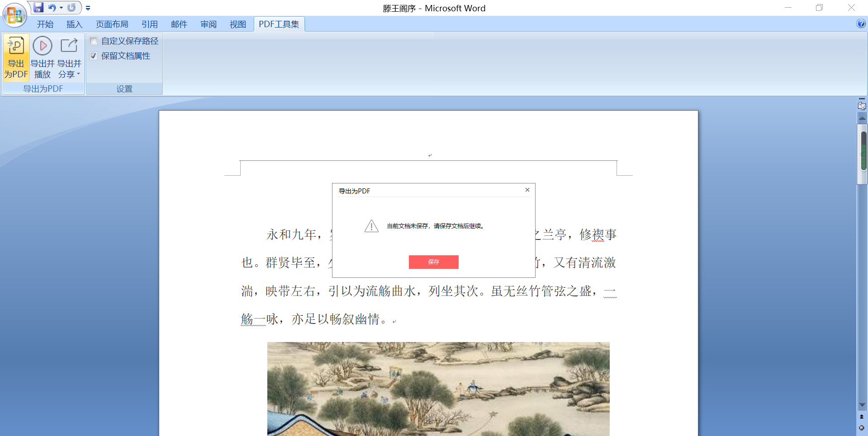Viewport: 868px width, 436px height.
Task: Switch to the 页面布局 tab
Action: (x=112, y=24)
